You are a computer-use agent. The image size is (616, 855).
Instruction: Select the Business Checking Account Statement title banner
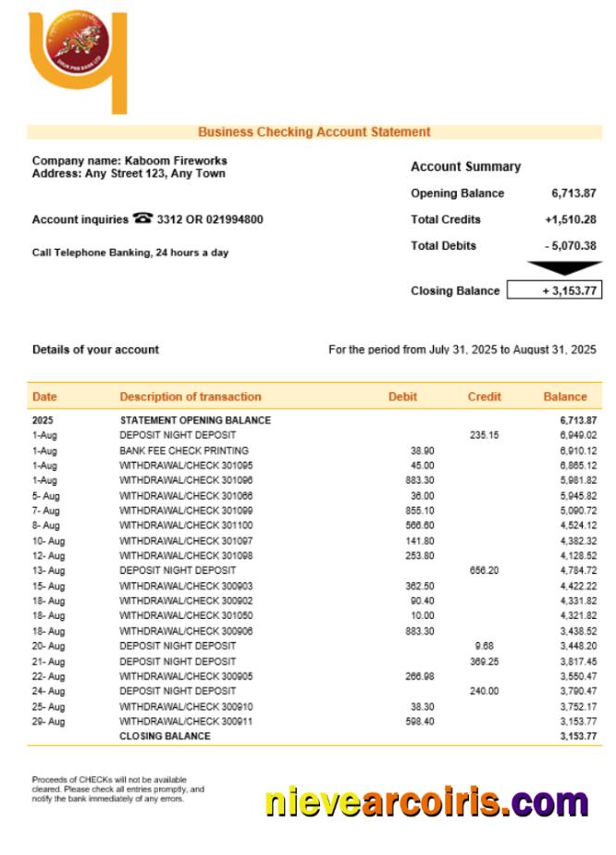click(x=314, y=132)
